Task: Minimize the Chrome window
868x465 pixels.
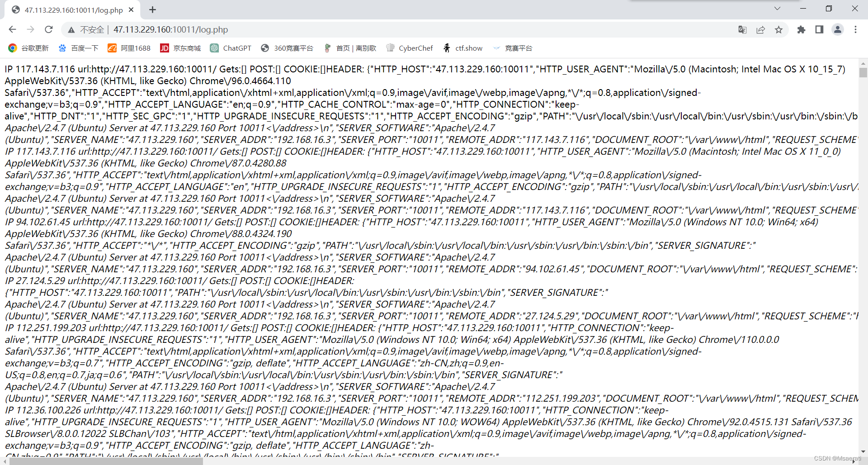Action: pos(803,9)
